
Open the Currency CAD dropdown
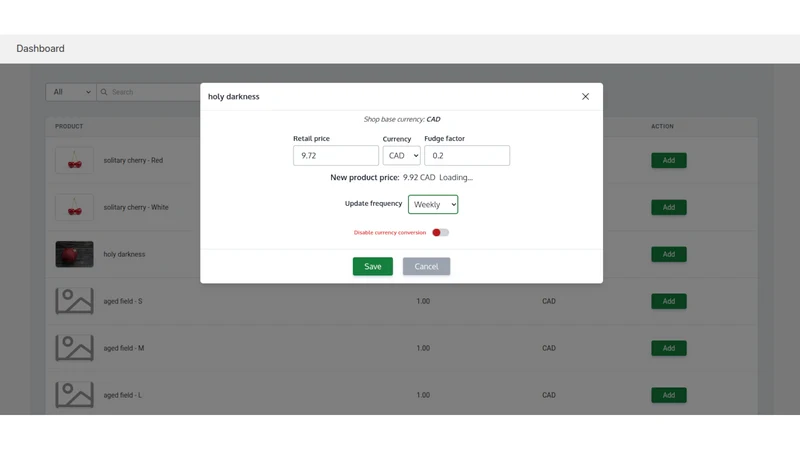(x=402, y=156)
